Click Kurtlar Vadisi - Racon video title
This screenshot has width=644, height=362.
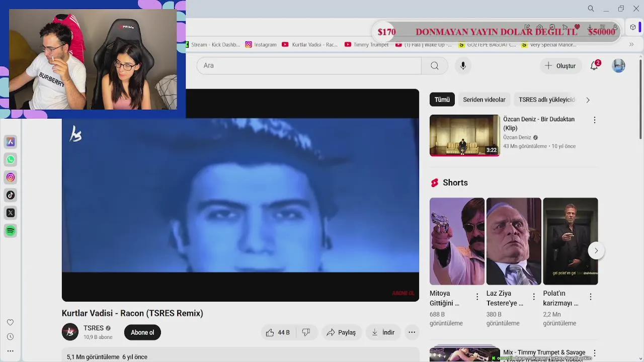pyautogui.click(x=132, y=313)
